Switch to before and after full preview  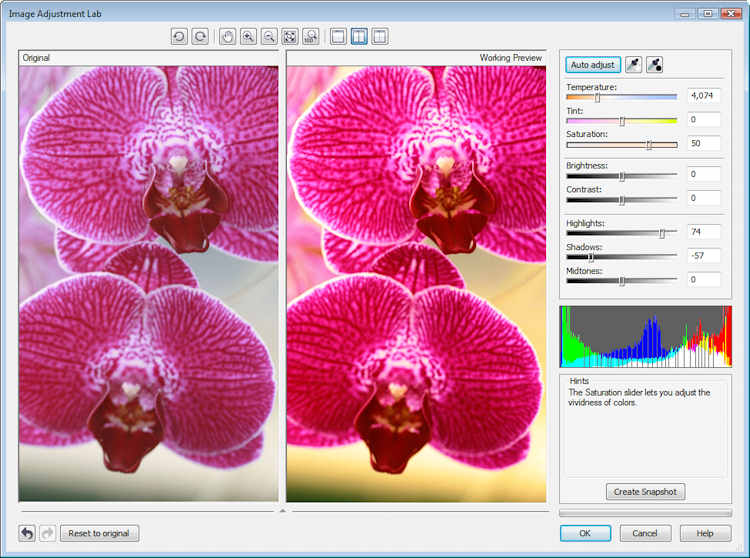(x=359, y=36)
